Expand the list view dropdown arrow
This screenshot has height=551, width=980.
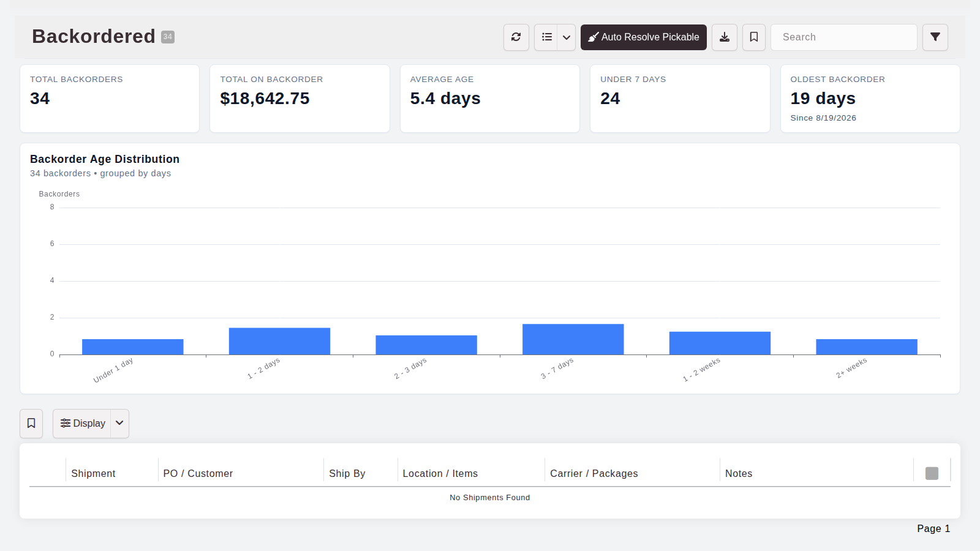tap(567, 37)
